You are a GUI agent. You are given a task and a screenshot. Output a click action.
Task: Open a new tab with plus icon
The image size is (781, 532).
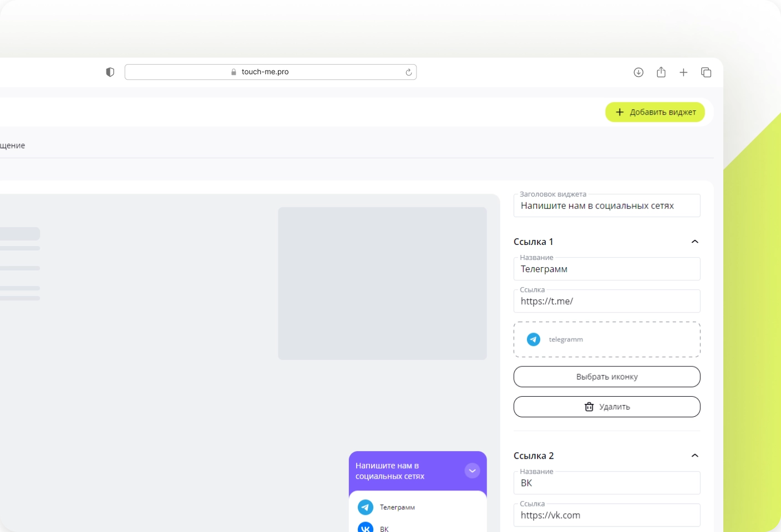point(683,72)
